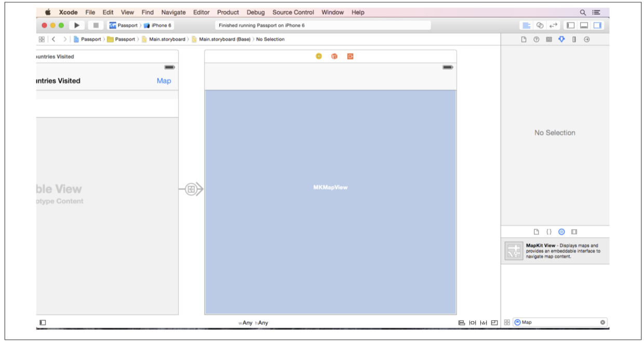Toggle the Navigator panel visibility
644x343 pixels.
click(x=570, y=25)
